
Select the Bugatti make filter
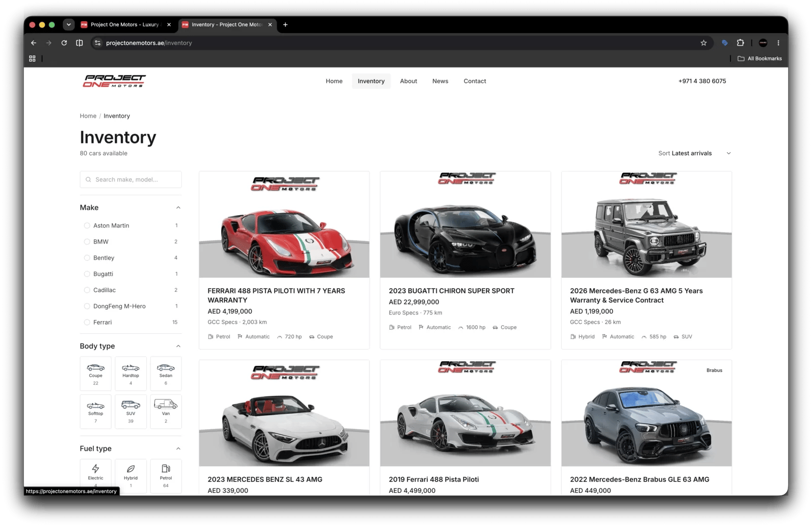pyautogui.click(x=130, y=274)
